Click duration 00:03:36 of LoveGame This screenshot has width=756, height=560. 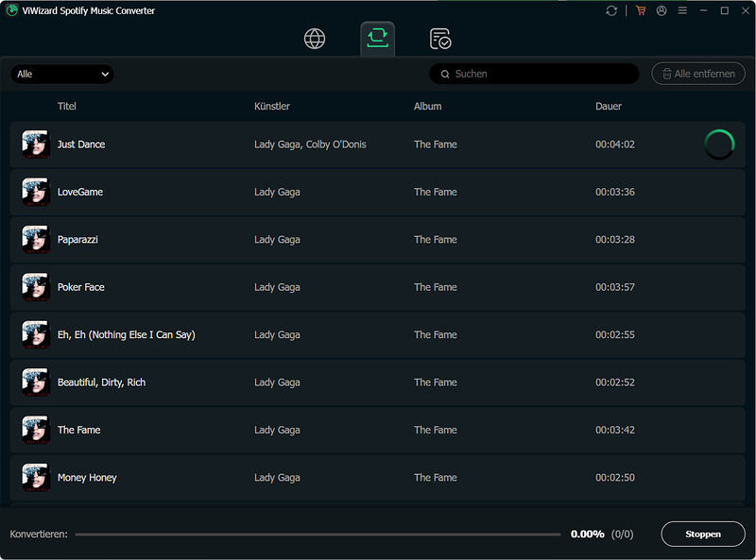tap(615, 192)
